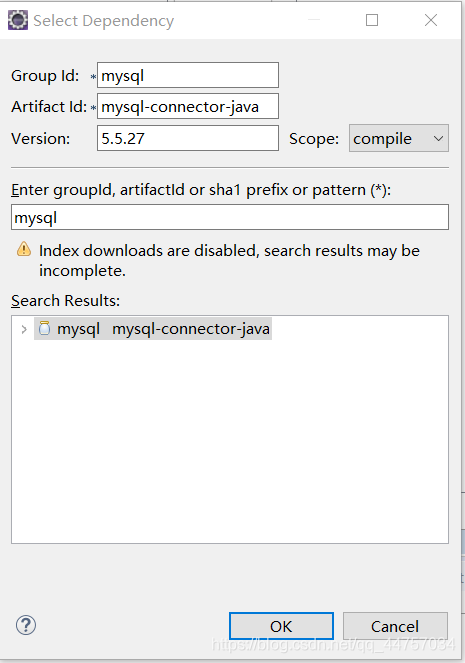Open the Scope dropdown set to compile

(399, 138)
